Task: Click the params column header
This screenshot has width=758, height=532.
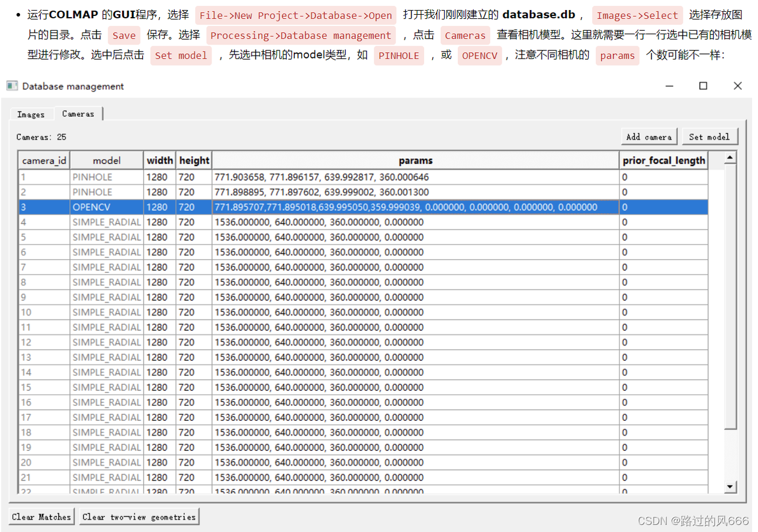Action: [x=416, y=160]
